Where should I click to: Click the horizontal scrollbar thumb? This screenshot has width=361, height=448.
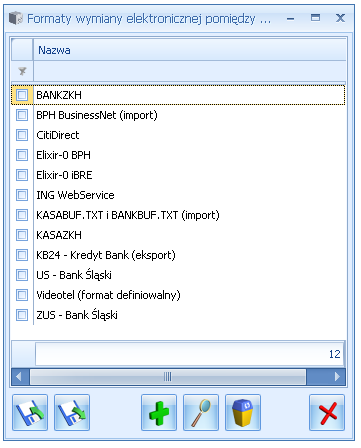(x=168, y=377)
